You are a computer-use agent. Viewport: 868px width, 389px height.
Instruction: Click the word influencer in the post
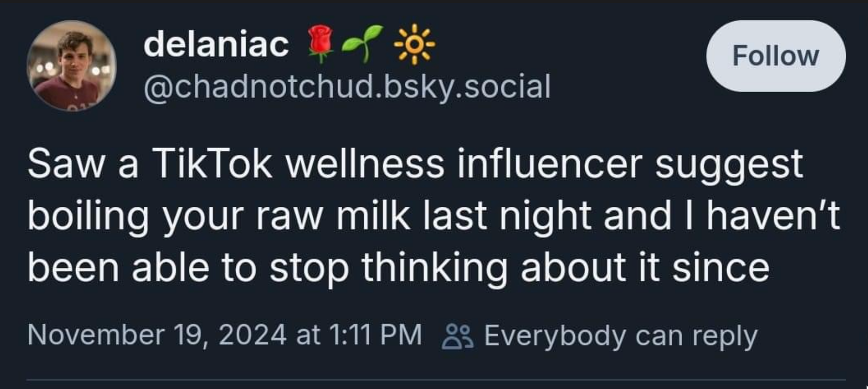(549, 163)
